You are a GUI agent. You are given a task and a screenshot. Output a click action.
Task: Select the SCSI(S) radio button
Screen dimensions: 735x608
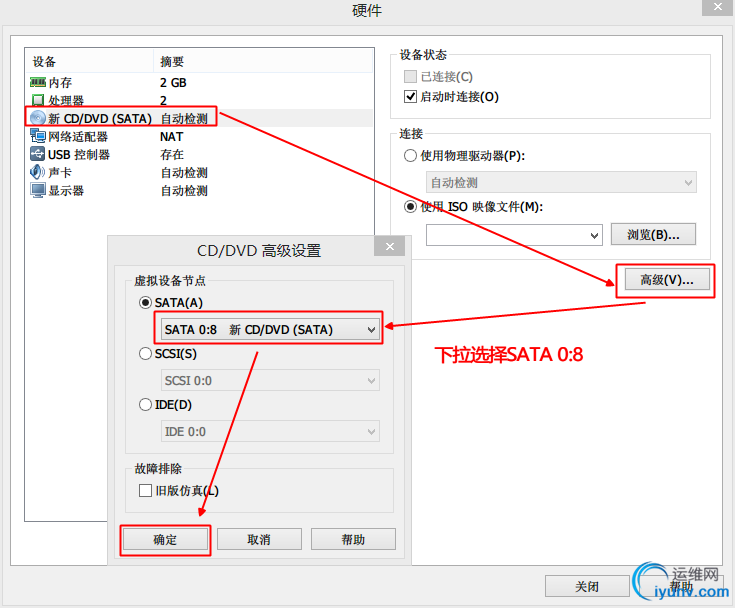(145, 353)
